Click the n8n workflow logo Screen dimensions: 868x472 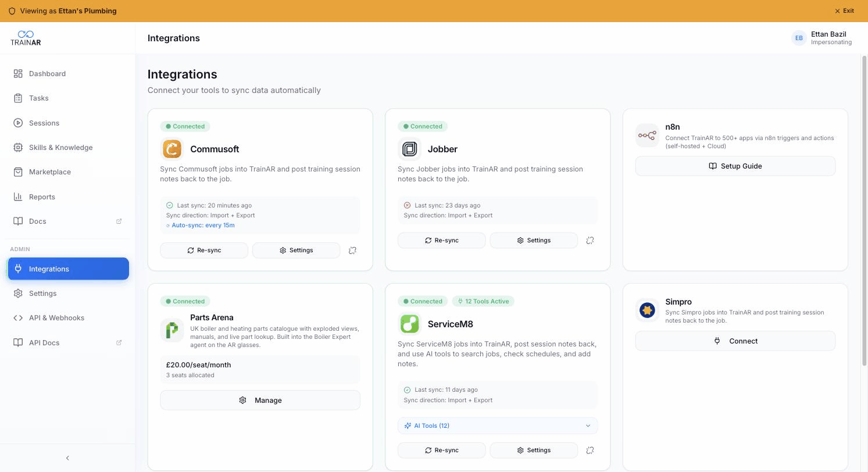[x=647, y=135]
